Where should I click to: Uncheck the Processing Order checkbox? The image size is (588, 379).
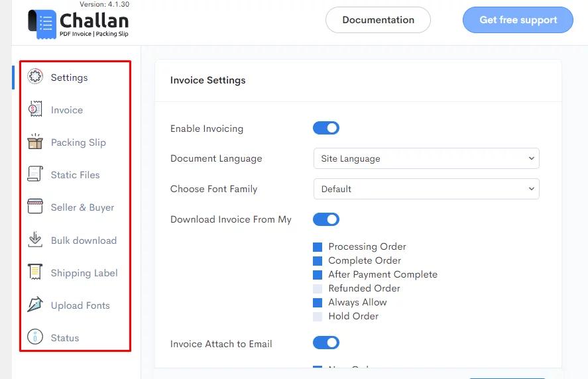pos(318,247)
